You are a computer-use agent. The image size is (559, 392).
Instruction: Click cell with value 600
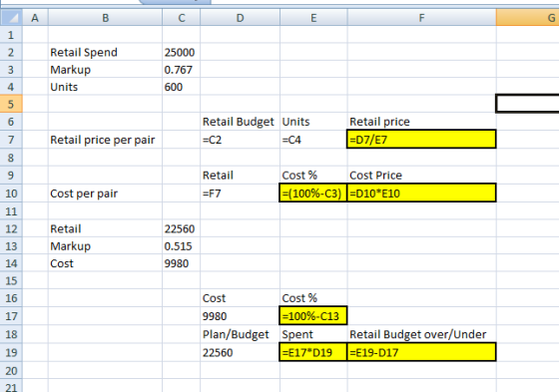point(182,87)
